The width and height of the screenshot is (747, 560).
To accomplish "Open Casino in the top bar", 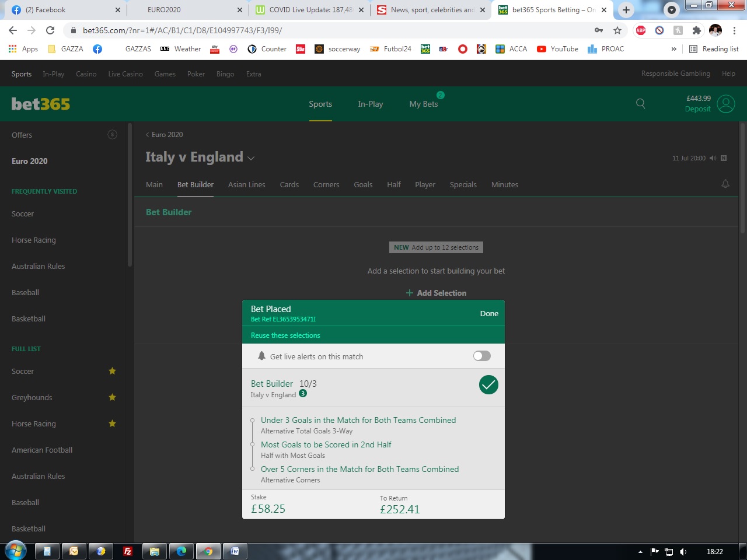I will [86, 74].
